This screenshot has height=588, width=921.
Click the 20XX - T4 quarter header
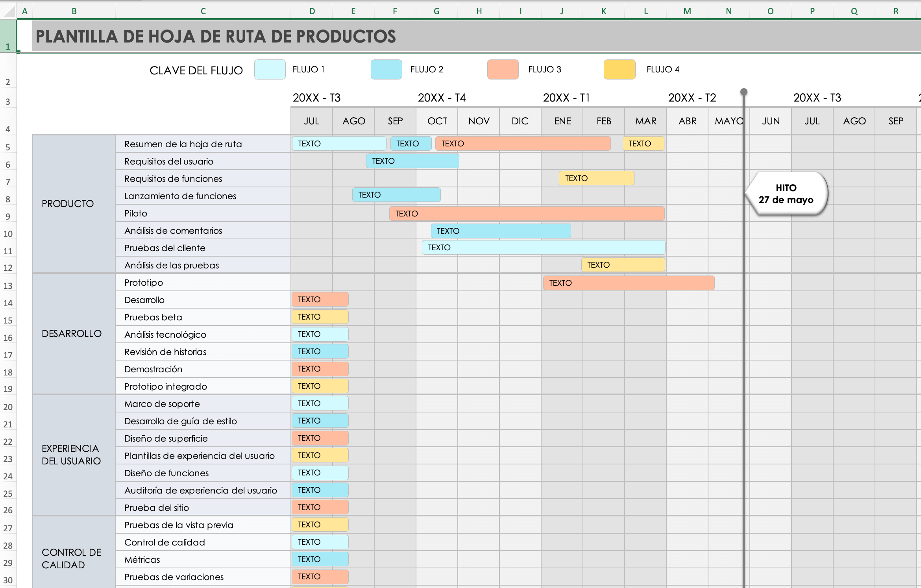[x=442, y=98]
